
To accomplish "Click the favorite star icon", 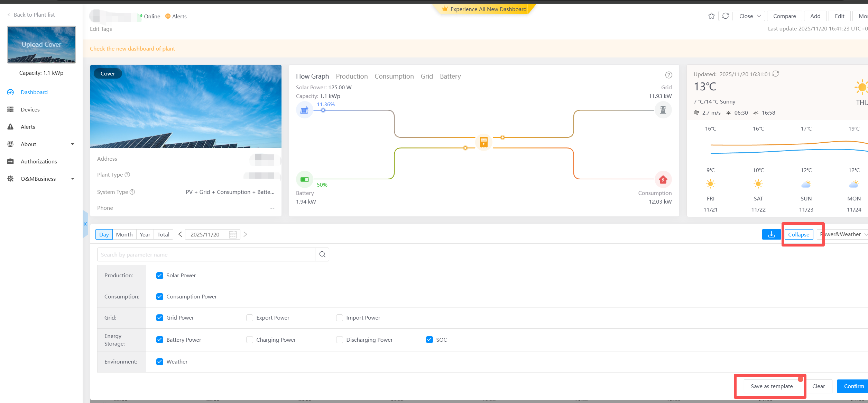I will (x=711, y=16).
